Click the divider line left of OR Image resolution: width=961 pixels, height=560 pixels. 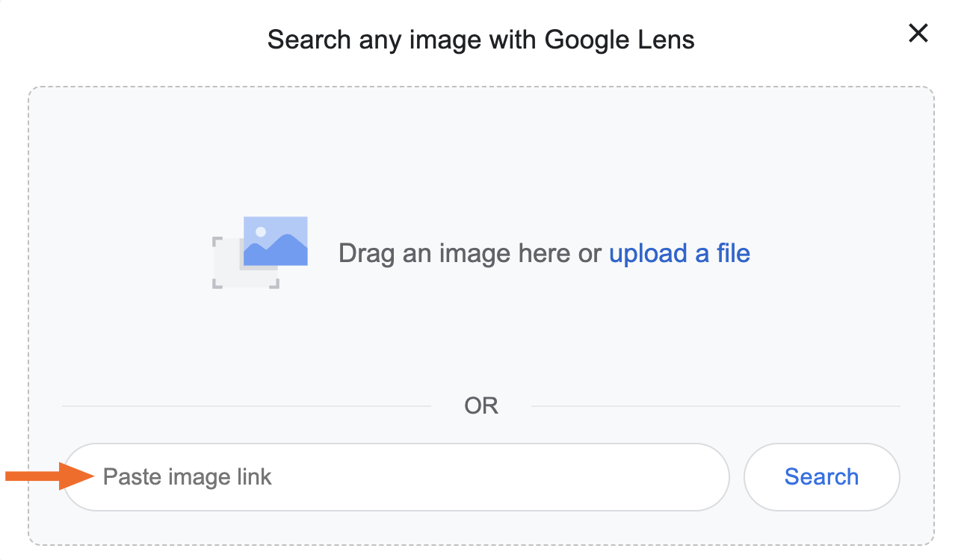[x=247, y=406]
